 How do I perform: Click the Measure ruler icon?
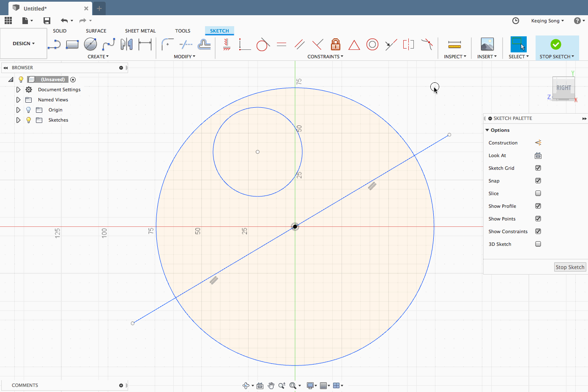[x=454, y=44]
